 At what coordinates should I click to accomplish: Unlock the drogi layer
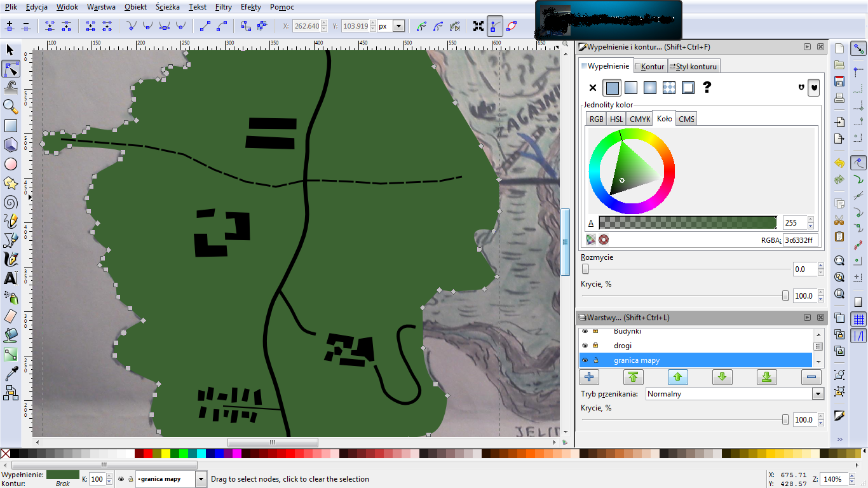(x=596, y=346)
